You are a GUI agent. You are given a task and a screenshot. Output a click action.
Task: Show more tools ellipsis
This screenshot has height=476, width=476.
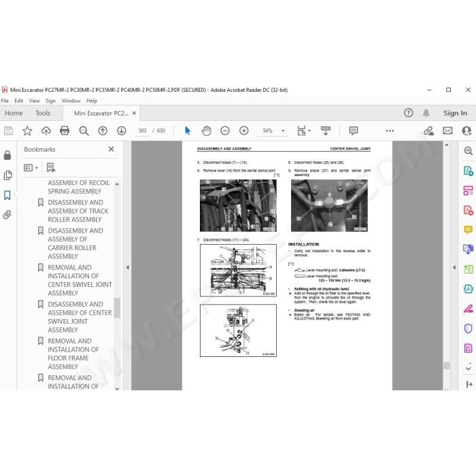coord(390,131)
